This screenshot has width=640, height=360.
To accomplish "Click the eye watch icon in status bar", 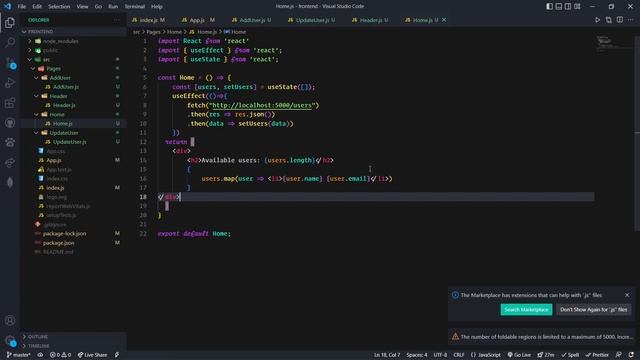I will (40, 355).
